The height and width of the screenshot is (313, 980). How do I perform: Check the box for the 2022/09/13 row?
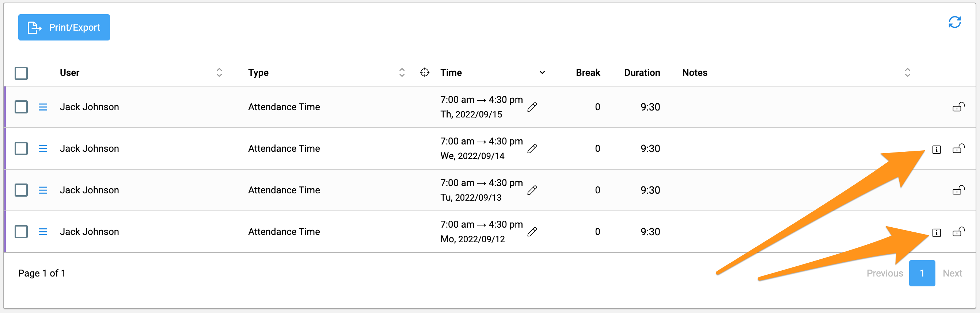pos(21,190)
